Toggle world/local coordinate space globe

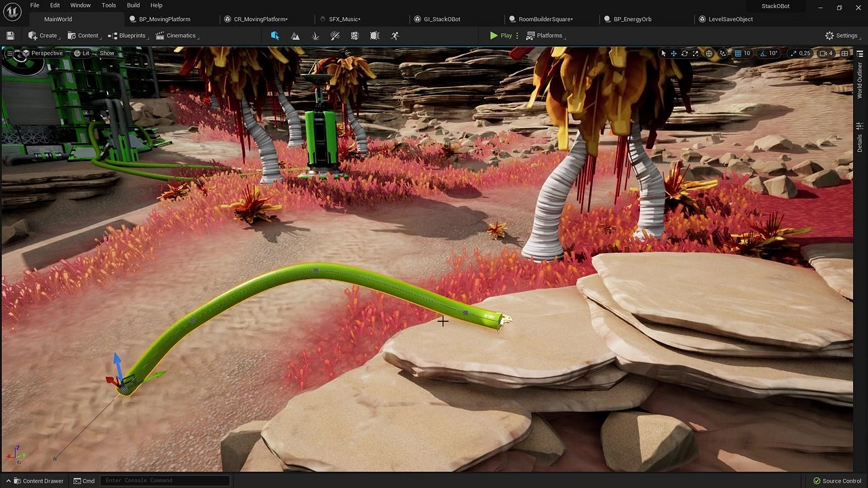pos(709,53)
